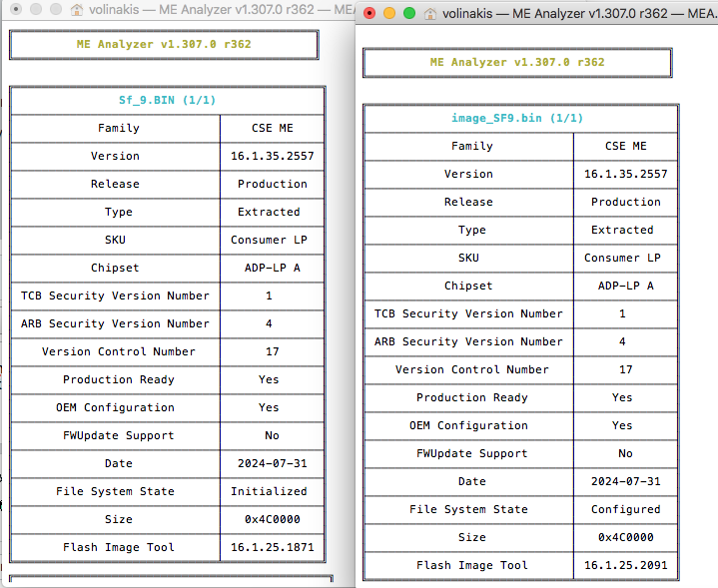This screenshot has height=588, width=718.
Task: Select ME Analyzer header in left window
Action: click(x=164, y=44)
